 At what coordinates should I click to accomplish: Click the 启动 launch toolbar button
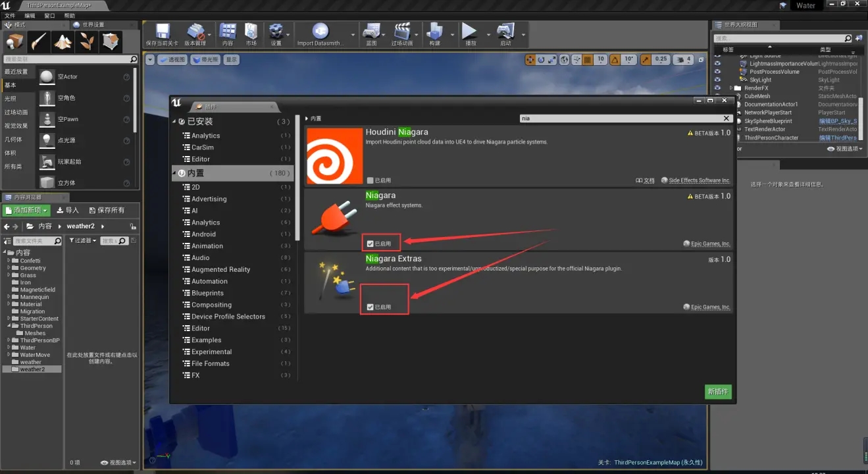coord(505,35)
